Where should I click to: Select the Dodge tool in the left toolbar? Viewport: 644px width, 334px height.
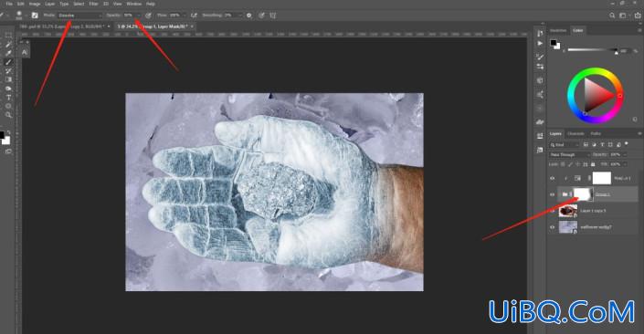pyautogui.click(x=8, y=89)
